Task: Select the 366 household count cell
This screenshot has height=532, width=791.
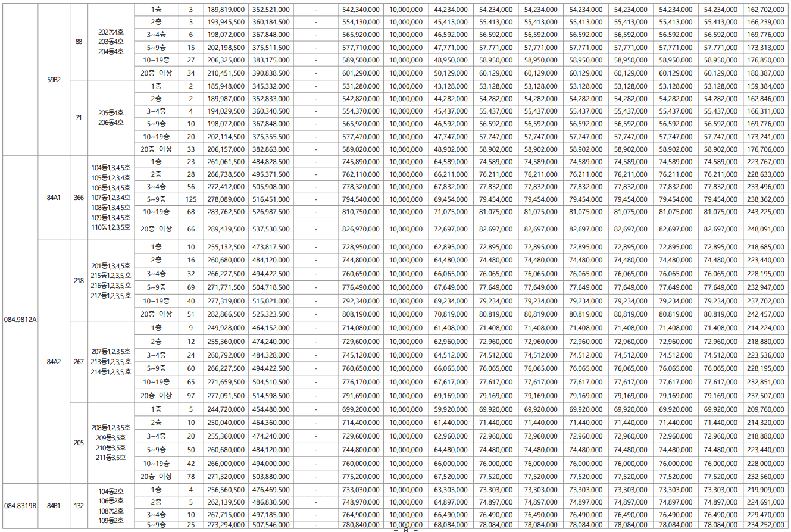Action: [x=79, y=198]
